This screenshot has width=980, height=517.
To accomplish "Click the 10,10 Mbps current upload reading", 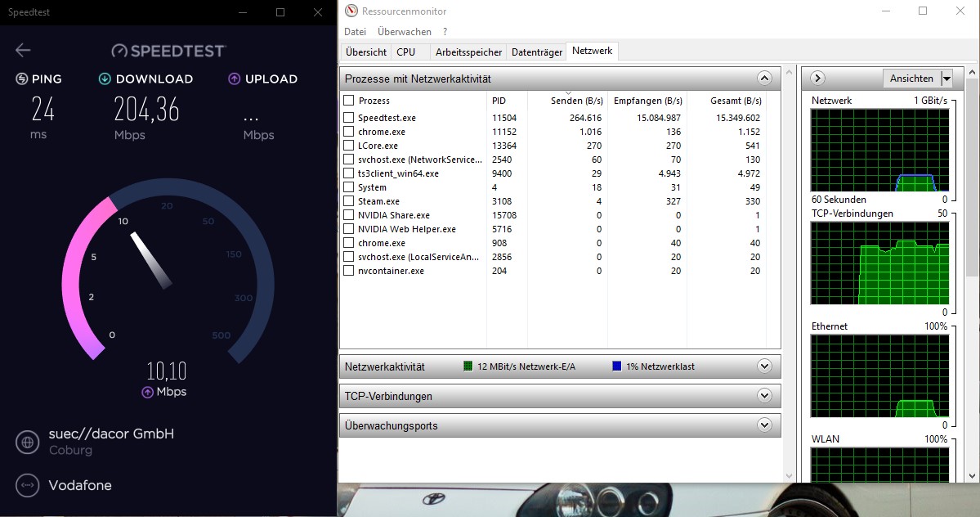I will 166,371.
